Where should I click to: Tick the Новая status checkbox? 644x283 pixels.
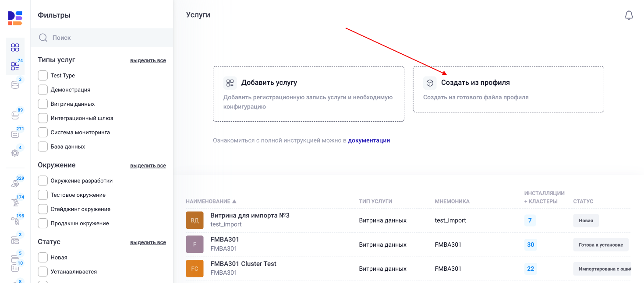pos(43,258)
